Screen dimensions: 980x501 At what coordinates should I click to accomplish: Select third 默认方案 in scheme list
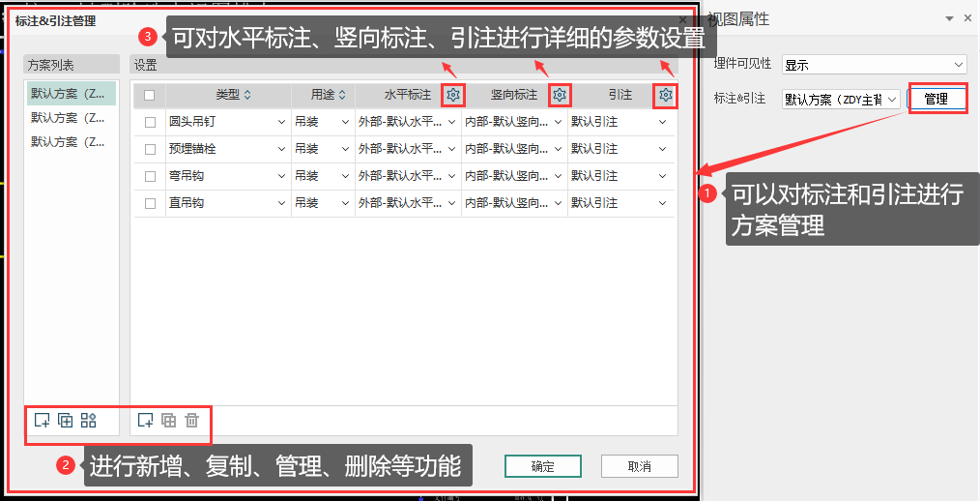click(72, 142)
